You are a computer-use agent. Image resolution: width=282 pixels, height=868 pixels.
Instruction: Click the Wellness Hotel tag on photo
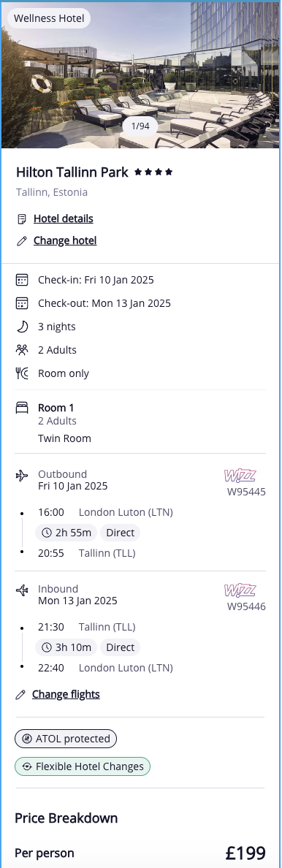pos(49,18)
